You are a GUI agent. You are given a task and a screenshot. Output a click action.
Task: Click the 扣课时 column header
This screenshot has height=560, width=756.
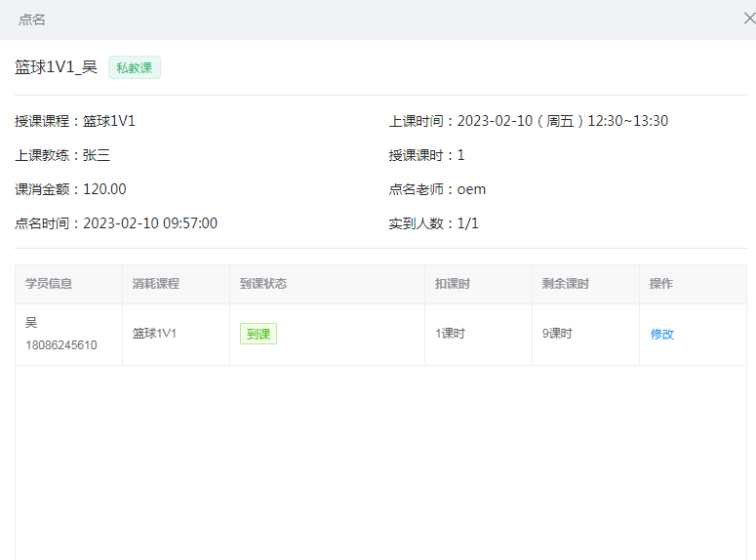pos(453,284)
